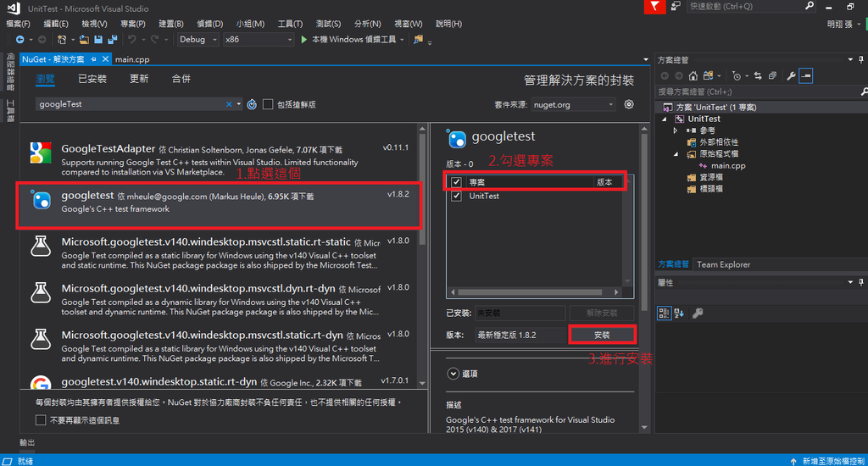The image size is (868, 466).
Task: Click the Alphabetical sort icon in Properties
Action: [679, 313]
